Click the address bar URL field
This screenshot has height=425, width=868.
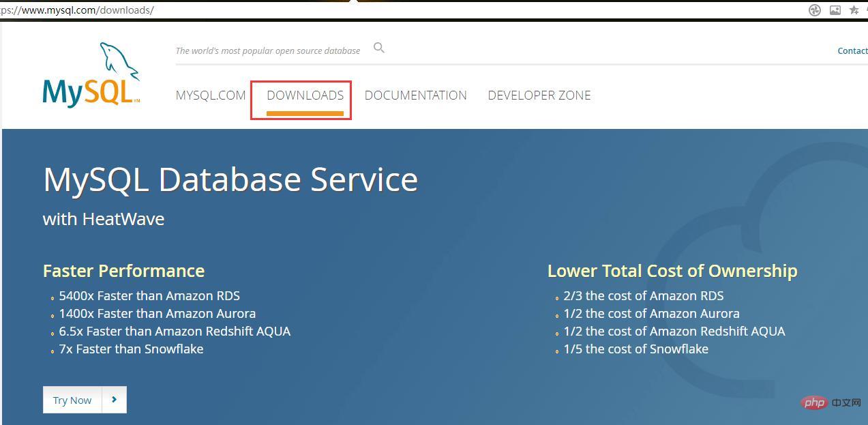pos(78,10)
